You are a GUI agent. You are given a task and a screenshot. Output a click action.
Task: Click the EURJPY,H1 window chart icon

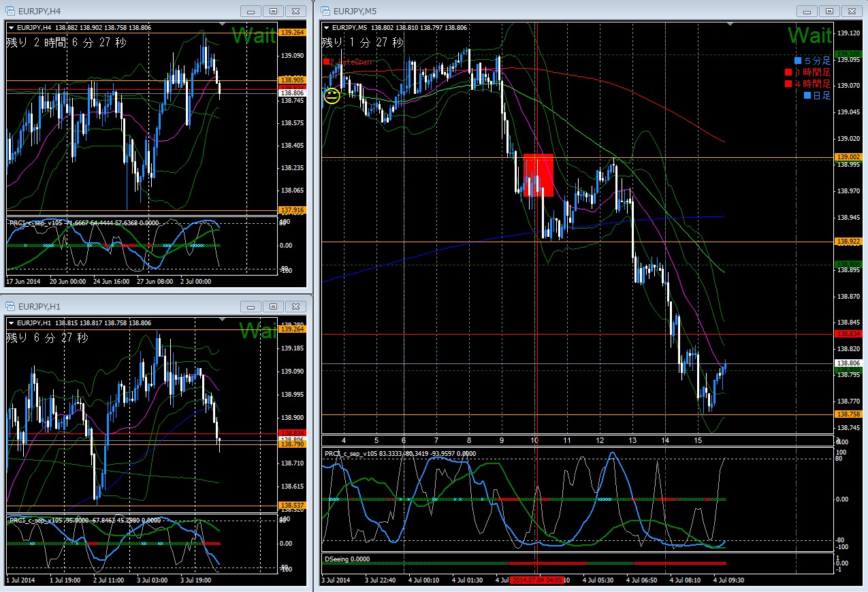point(11,306)
